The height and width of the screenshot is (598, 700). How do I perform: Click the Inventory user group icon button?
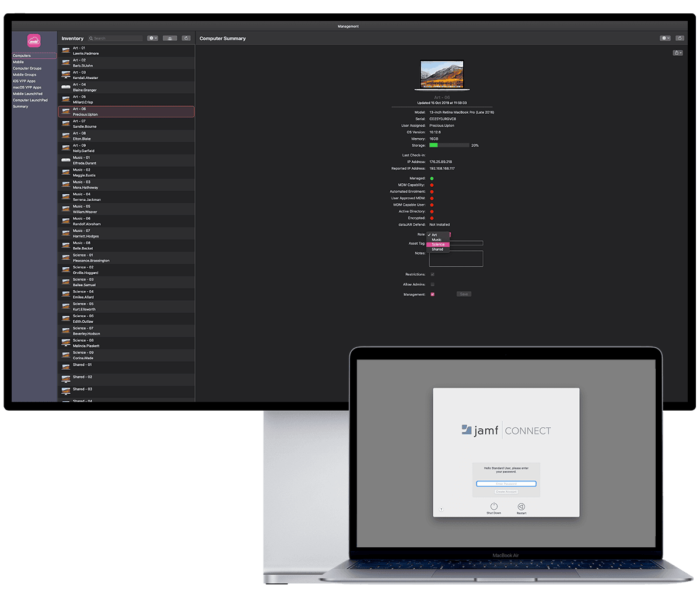click(170, 38)
